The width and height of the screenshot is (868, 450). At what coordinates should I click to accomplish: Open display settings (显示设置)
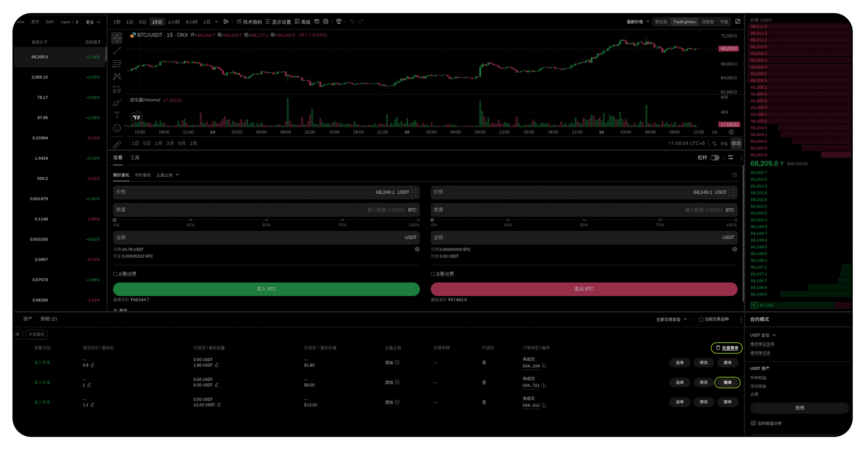278,22
